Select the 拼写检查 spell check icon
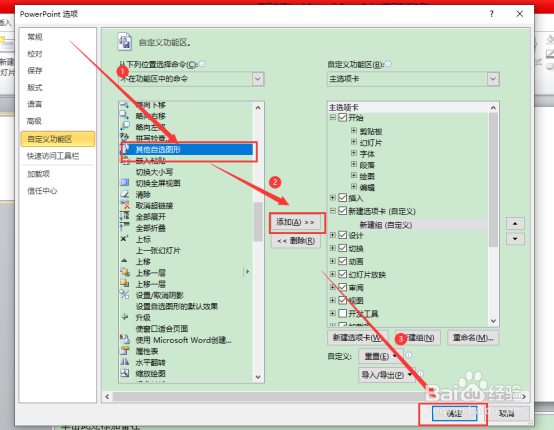This screenshot has height=430, width=554. 124,137
